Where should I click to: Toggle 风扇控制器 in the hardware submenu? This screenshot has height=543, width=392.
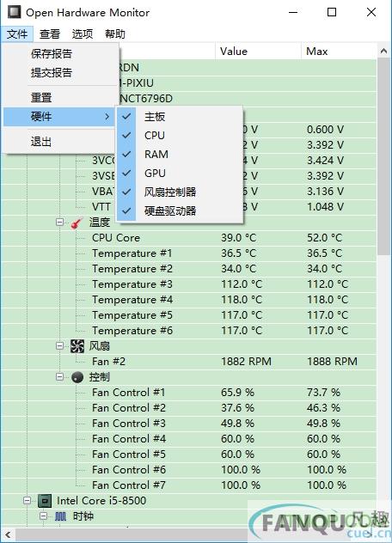179,192
